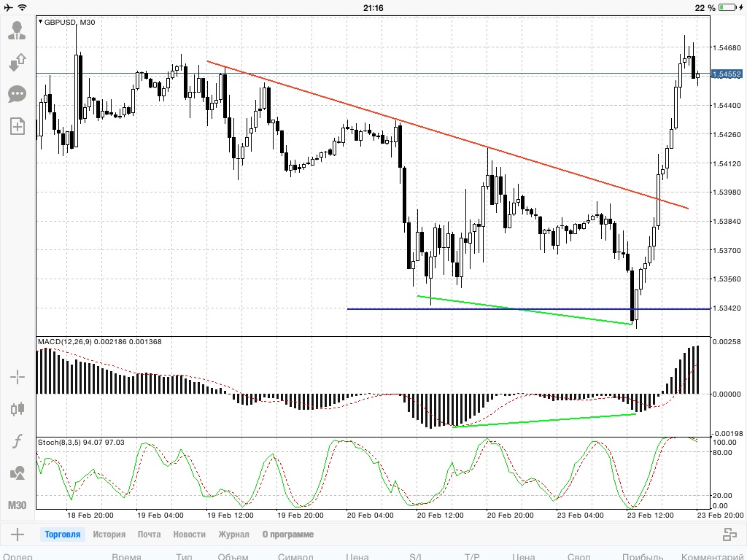747x560 pixels.
Task: Tap the new order document icon
Action: tap(18, 126)
